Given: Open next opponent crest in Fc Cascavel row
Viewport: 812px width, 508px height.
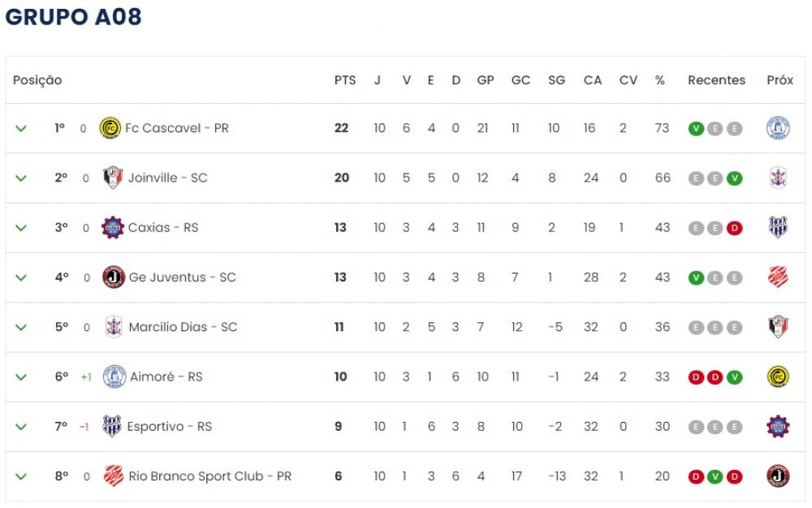Looking at the screenshot, I should click(778, 128).
